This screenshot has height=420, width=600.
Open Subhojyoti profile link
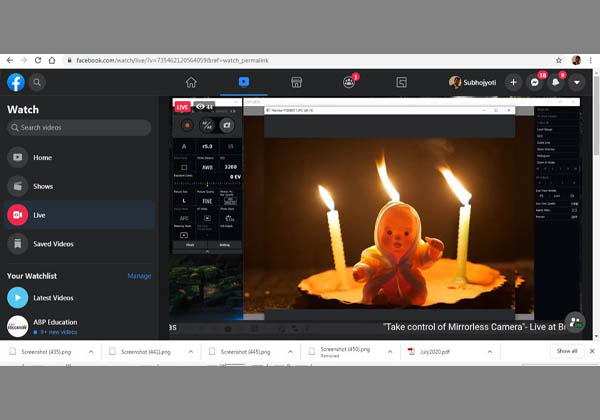tap(473, 82)
